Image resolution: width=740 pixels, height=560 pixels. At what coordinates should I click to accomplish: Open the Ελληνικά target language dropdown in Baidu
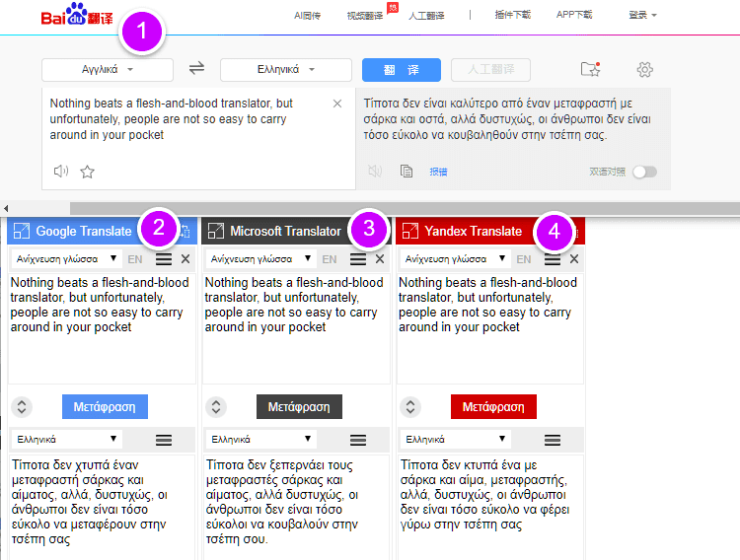tap(286, 70)
